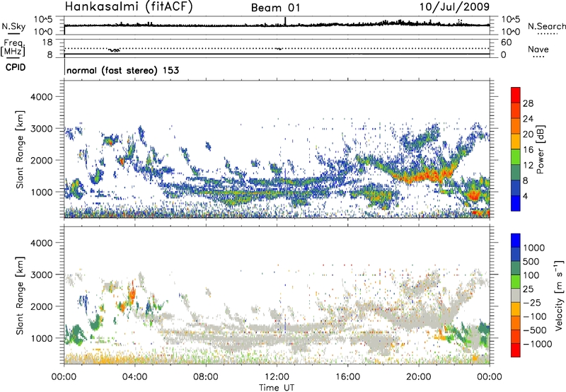The height and width of the screenshot is (392, 566).
Task: Click the 4 dB colorbar label
Action: pyautogui.click(x=525, y=197)
